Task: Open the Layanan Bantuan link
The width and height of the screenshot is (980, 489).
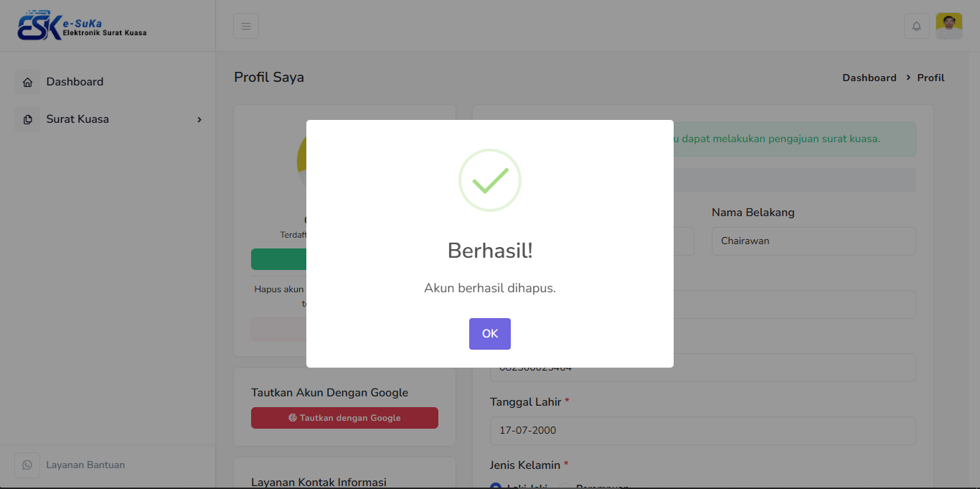Action: point(85,465)
